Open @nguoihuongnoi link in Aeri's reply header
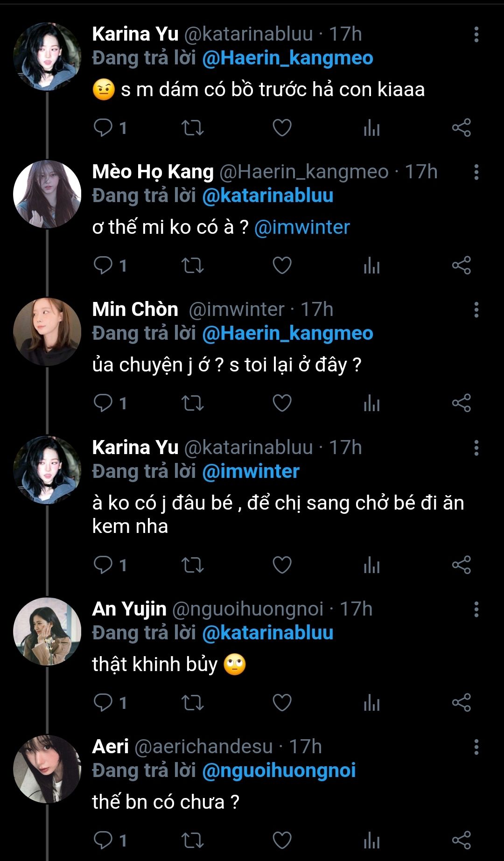The width and height of the screenshot is (504, 861). (x=279, y=770)
